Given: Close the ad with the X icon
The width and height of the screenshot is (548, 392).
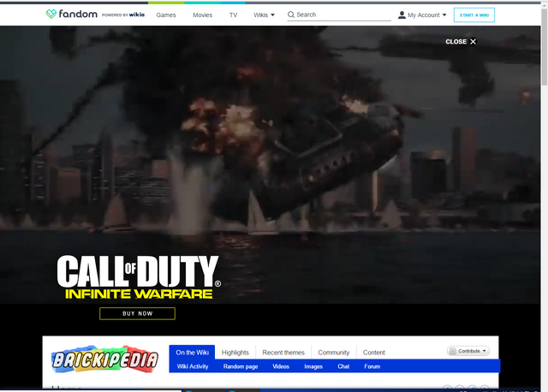Looking at the screenshot, I should click(x=474, y=42).
